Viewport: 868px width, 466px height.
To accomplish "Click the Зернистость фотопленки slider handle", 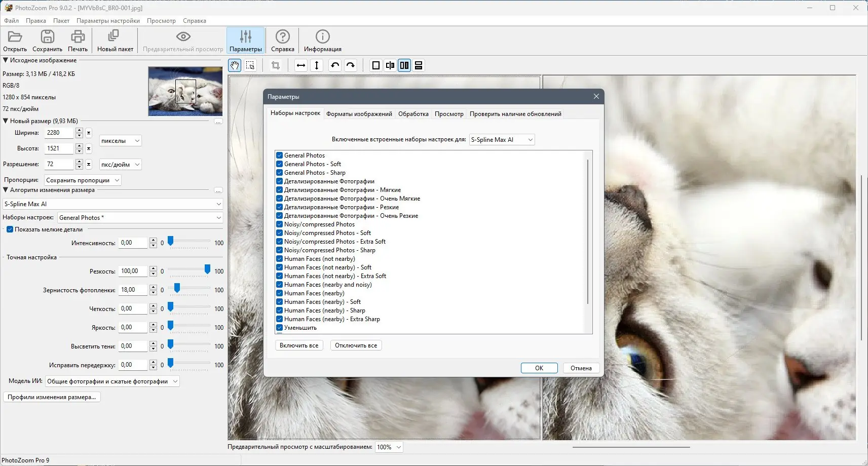I will [177, 288].
